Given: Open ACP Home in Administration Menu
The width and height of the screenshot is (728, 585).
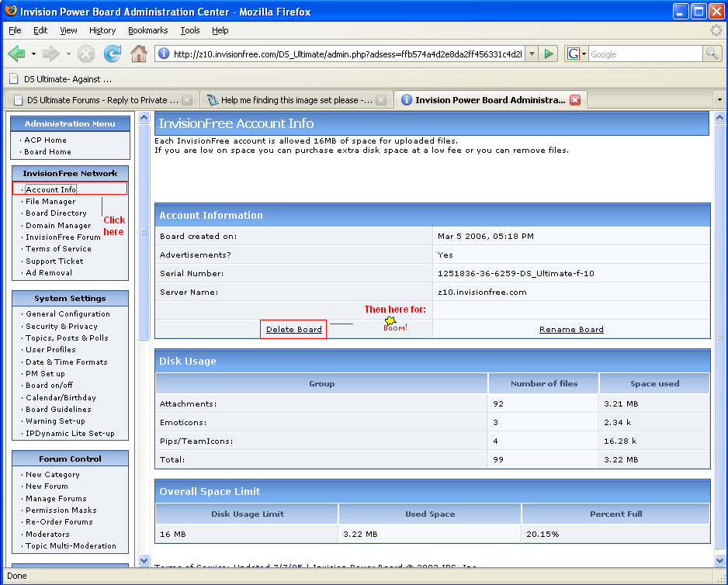Looking at the screenshot, I should pos(45,140).
